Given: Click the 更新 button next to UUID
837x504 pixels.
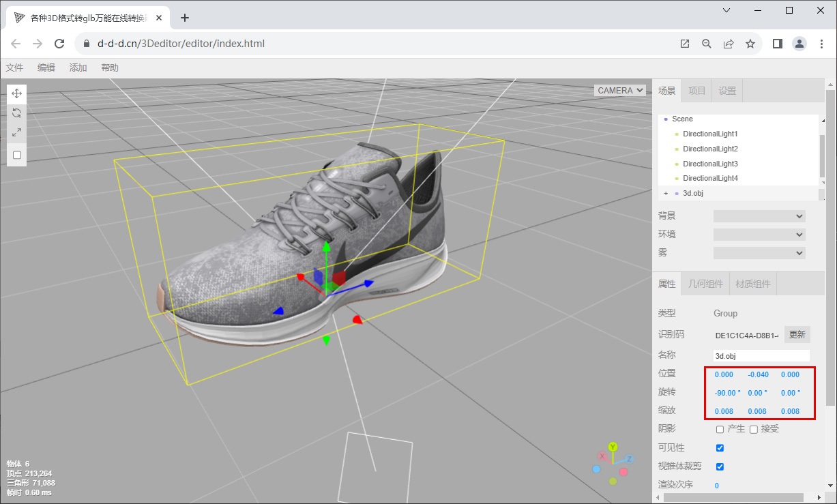Looking at the screenshot, I should 797,335.
